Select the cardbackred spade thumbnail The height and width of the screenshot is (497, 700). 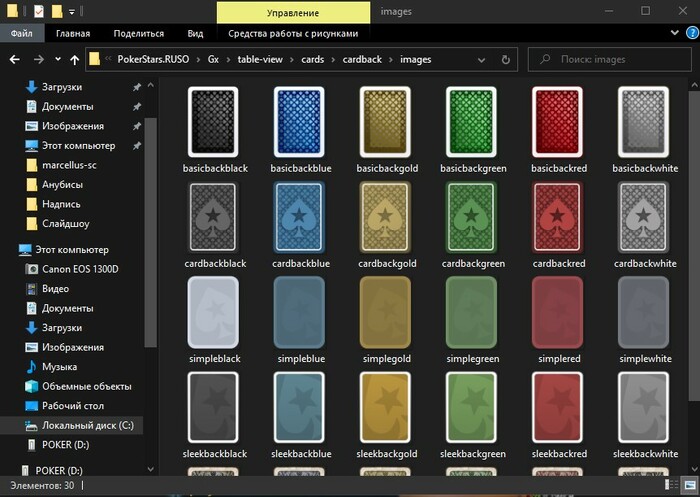pyautogui.click(x=558, y=217)
